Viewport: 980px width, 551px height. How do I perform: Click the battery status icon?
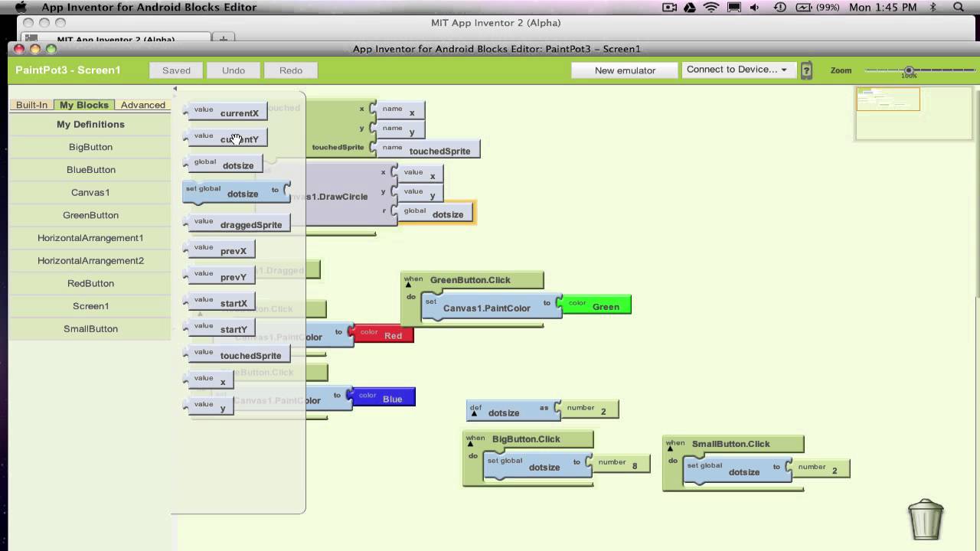tap(804, 7)
